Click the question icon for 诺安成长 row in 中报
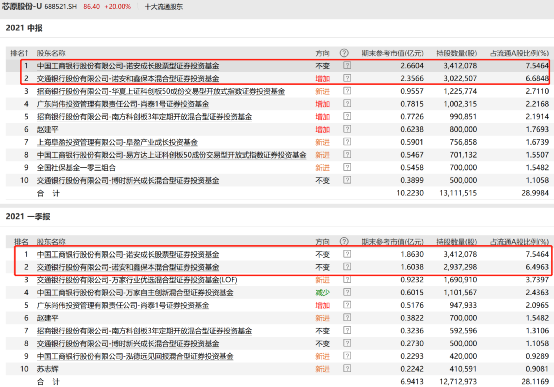The width and height of the screenshot is (554, 387). click(347, 65)
